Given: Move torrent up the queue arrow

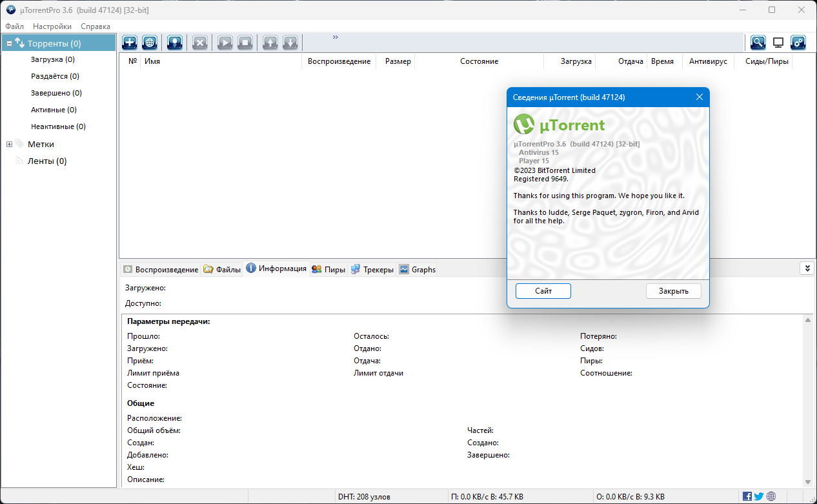Looking at the screenshot, I should [270, 43].
